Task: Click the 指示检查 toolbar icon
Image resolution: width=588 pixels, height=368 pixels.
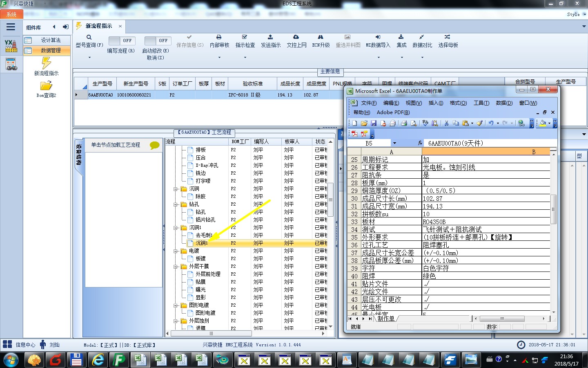Action: point(245,37)
